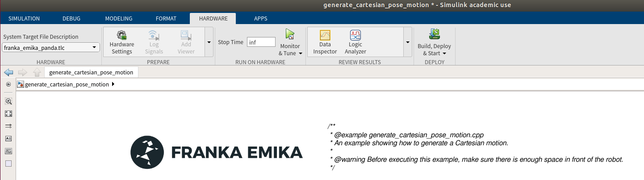Click the Fit to View icon
This screenshot has height=180, width=644.
click(x=8, y=114)
